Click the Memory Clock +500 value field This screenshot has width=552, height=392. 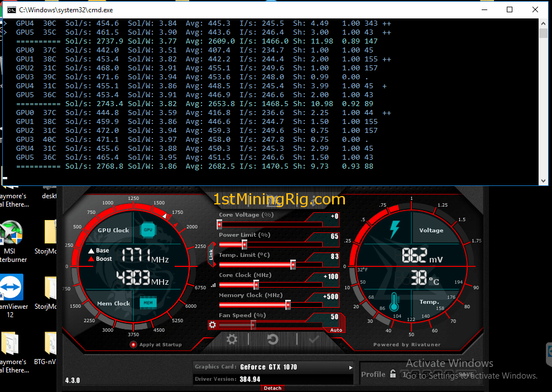330,297
